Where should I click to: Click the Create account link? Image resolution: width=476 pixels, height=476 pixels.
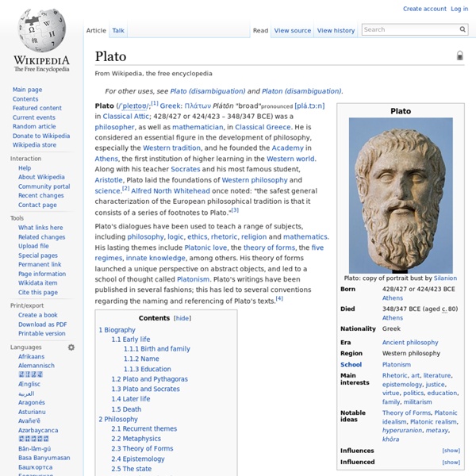pos(424,9)
